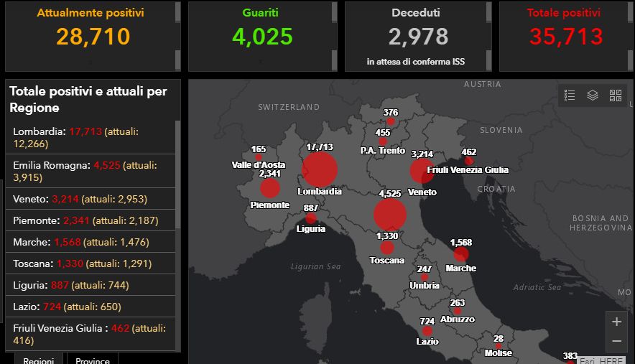Switch to the Regioni tab
The image size is (635, 364).
click(x=37, y=360)
